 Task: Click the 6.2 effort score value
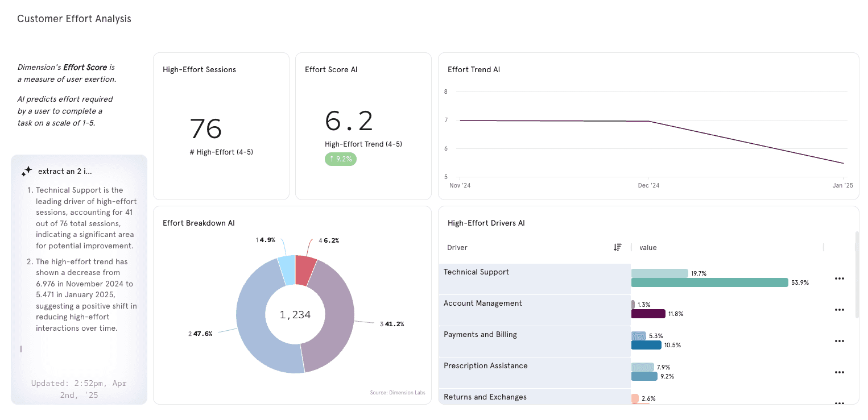click(349, 121)
